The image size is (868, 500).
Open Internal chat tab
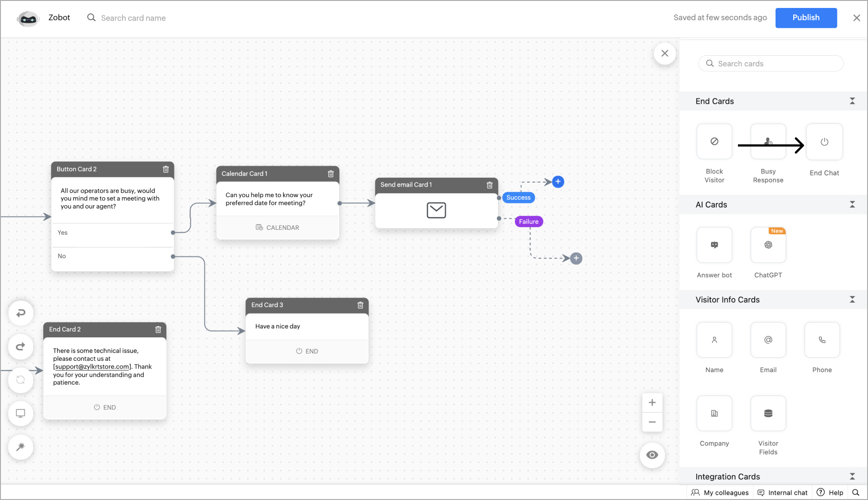[783, 492]
